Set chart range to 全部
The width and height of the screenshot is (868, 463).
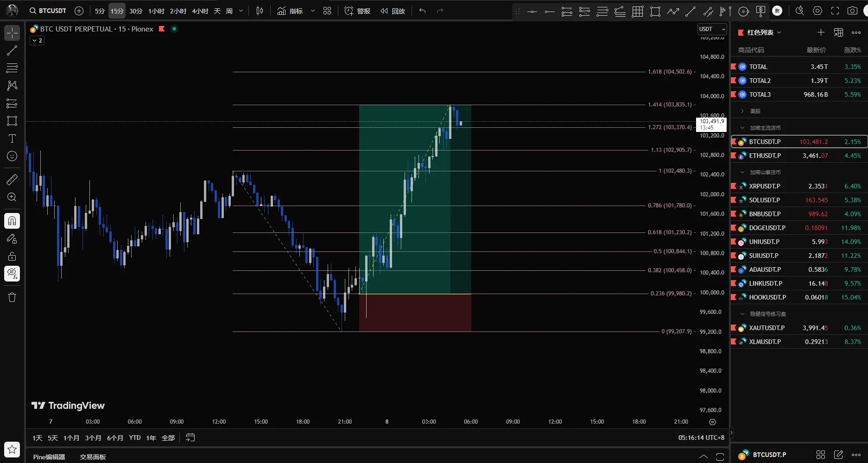coord(168,438)
